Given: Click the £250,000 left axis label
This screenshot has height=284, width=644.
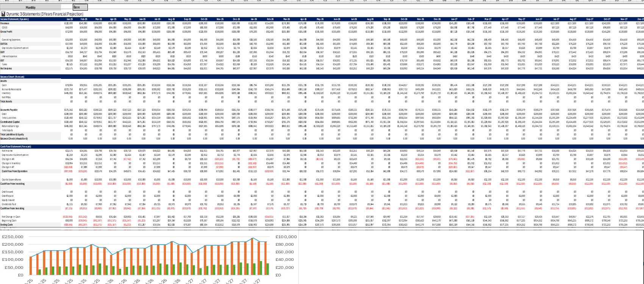Looking at the screenshot, I should 13,237.
